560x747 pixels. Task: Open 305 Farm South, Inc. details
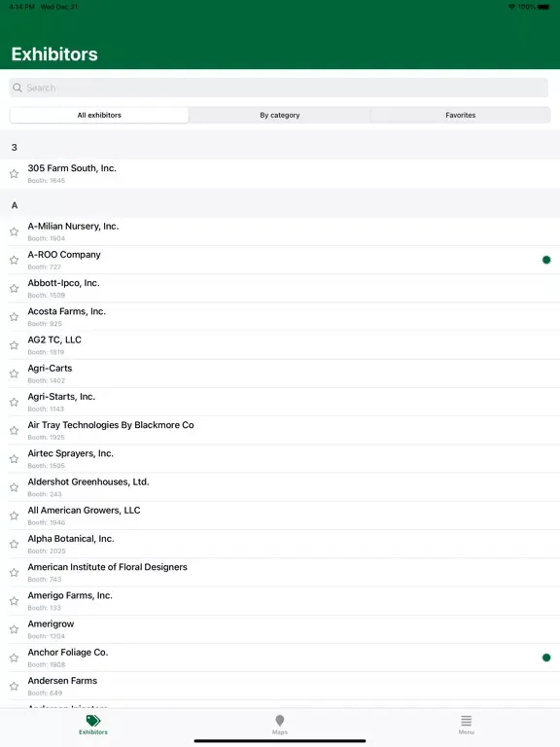280,174
